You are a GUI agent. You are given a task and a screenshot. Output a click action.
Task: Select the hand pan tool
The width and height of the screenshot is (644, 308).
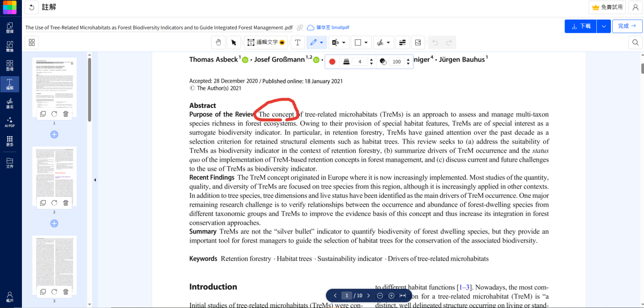pos(218,42)
